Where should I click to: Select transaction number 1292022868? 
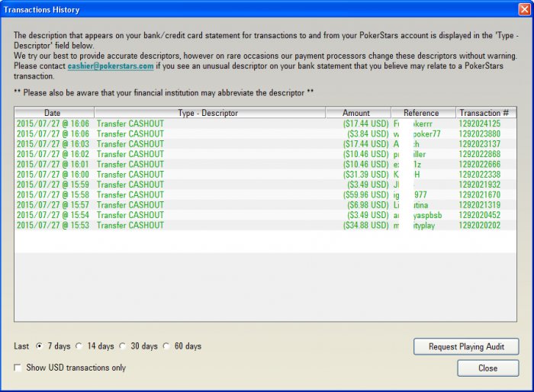coord(480,154)
